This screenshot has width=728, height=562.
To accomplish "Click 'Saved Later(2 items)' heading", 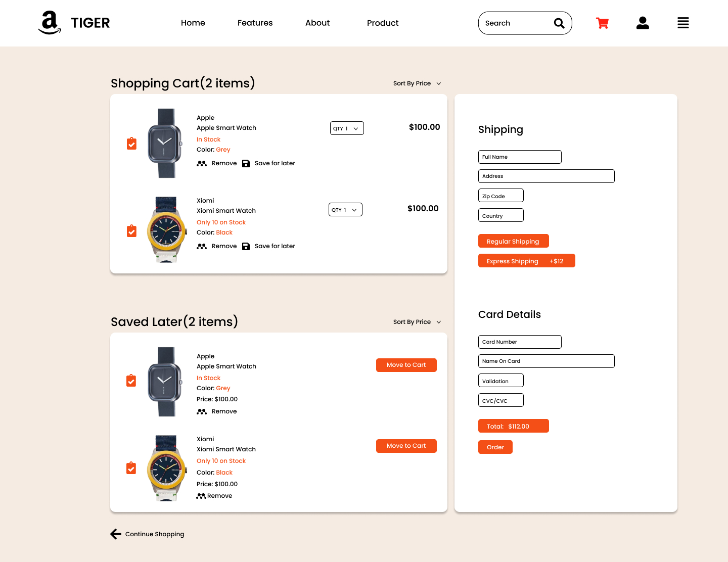I will pyautogui.click(x=174, y=321).
